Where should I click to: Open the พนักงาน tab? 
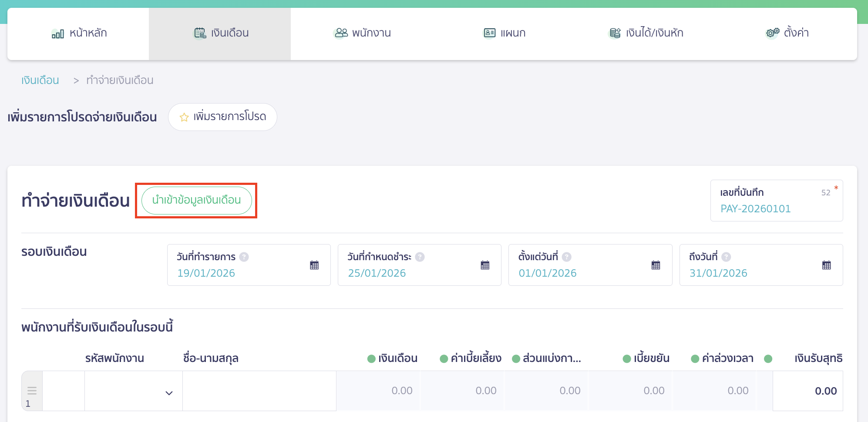(x=362, y=33)
